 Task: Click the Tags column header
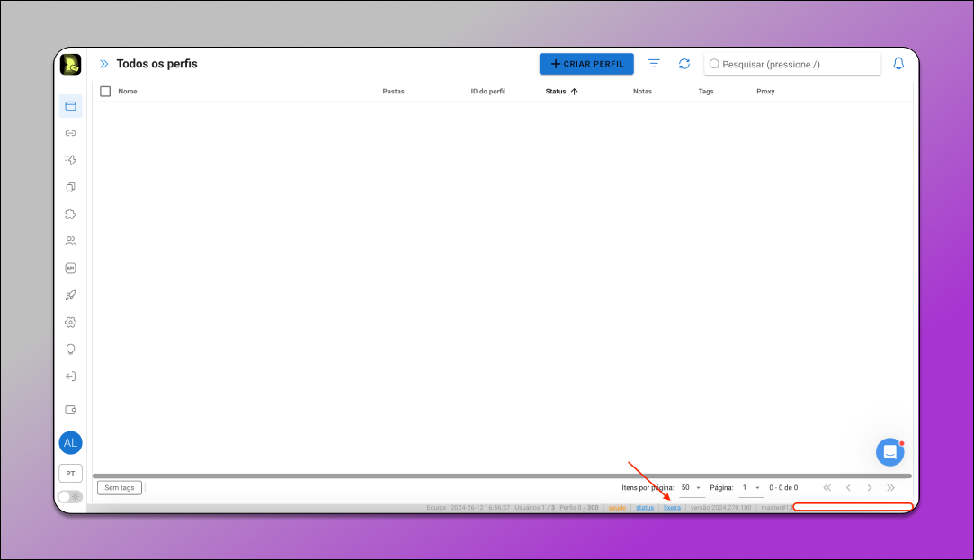(706, 92)
